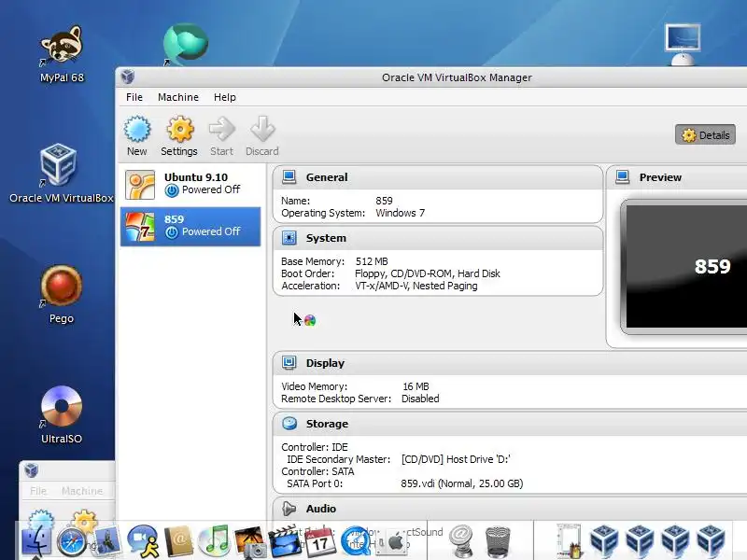
Task: Click the '16 MB' video memory value
Action: [416, 386]
